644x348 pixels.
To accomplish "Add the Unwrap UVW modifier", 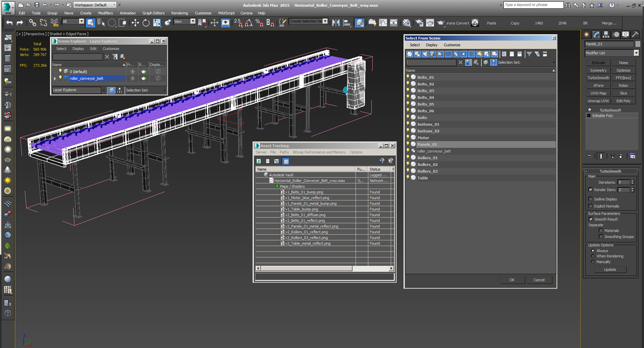I will pyautogui.click(x=598, y=101).
